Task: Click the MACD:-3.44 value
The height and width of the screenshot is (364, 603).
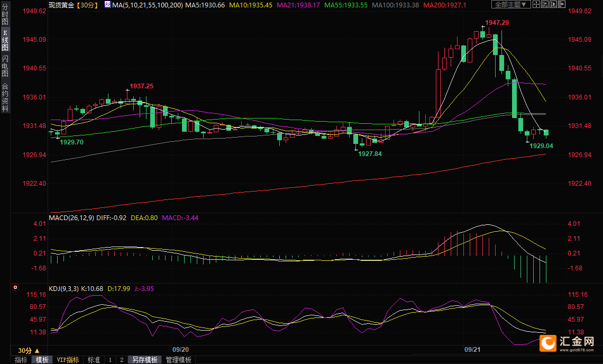Action: (180, 218)
